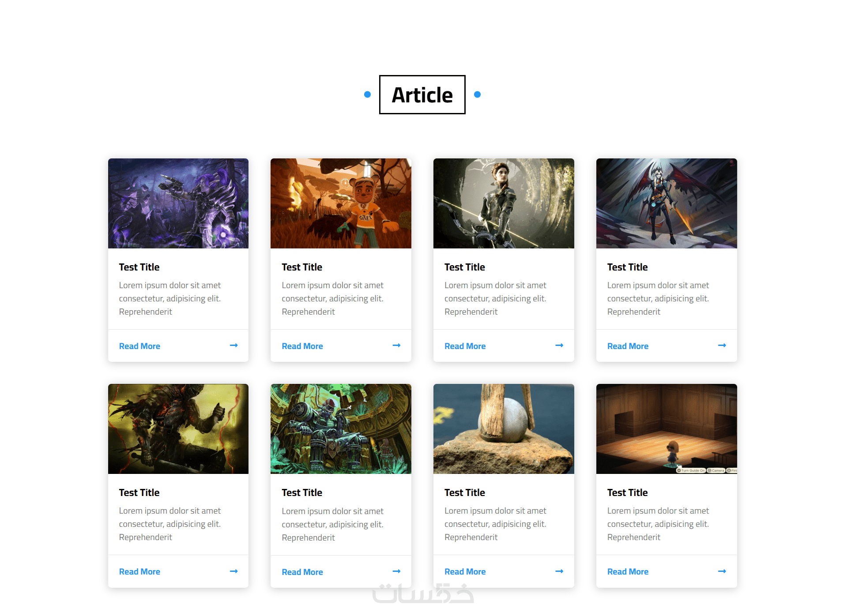This screenshot has width=847, height=616.
Task: Click the arrow icon in the winged demon card
Action: point(722,346)
